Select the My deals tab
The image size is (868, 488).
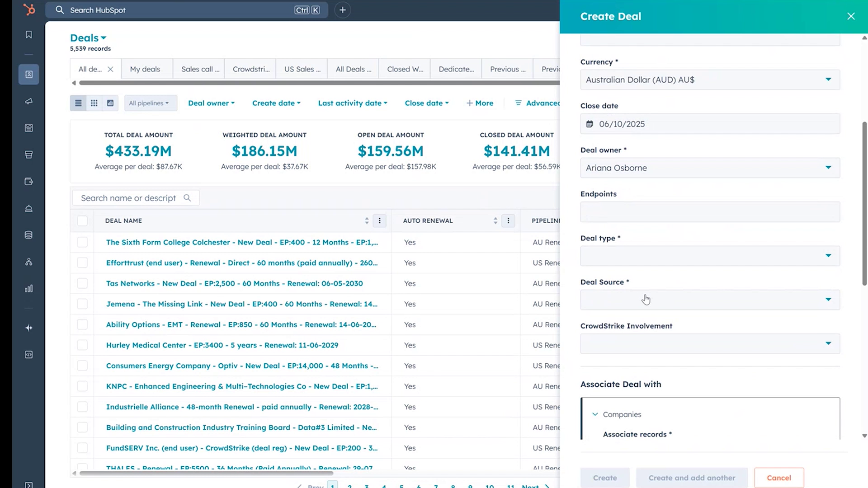(x=145, y=69)
